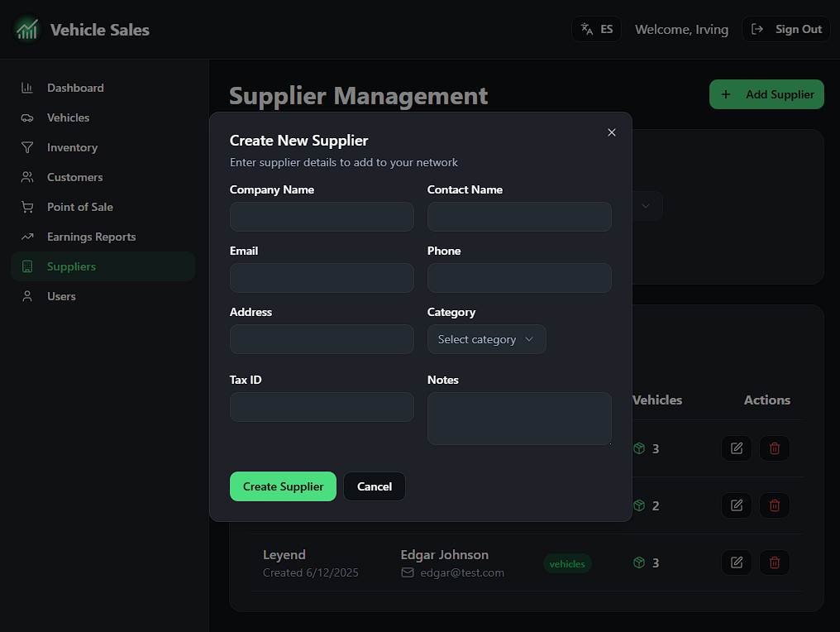The width and height of the screenshot is (840, 632).
Task: Edit the supplier with 2 vehicles
Action: coord(737,505)
